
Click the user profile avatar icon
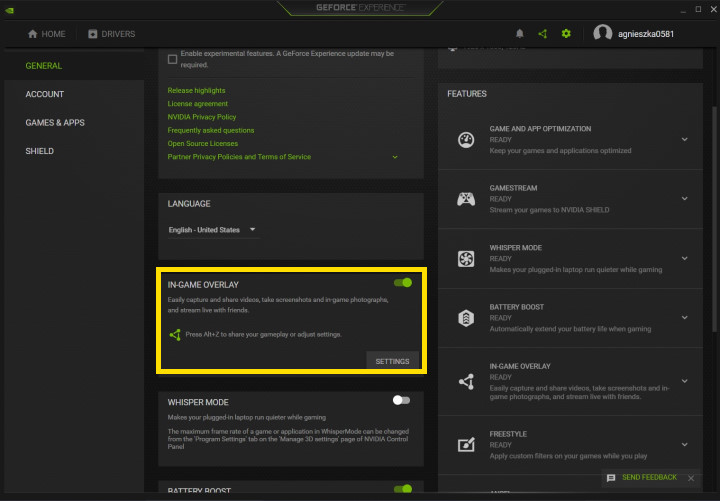coord(602,33)
